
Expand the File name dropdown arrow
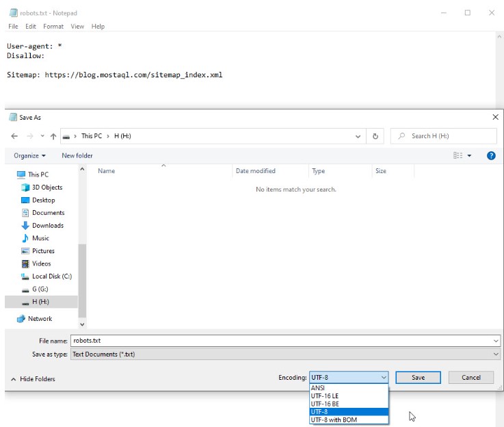(x=496, y=341)
